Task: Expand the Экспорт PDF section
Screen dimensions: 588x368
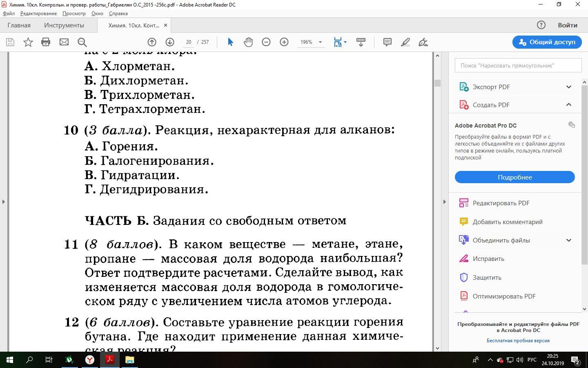Action: (568, 87)
